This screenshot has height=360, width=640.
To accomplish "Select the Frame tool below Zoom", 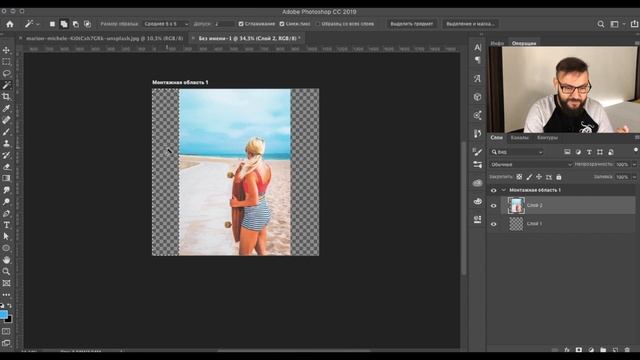I will 6,283.
